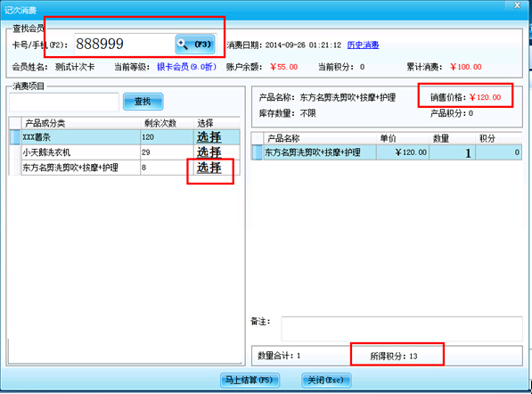Screen dimensions: 532x394
Task: Click the selected item row in cart list
Action: tap(387, 152)
